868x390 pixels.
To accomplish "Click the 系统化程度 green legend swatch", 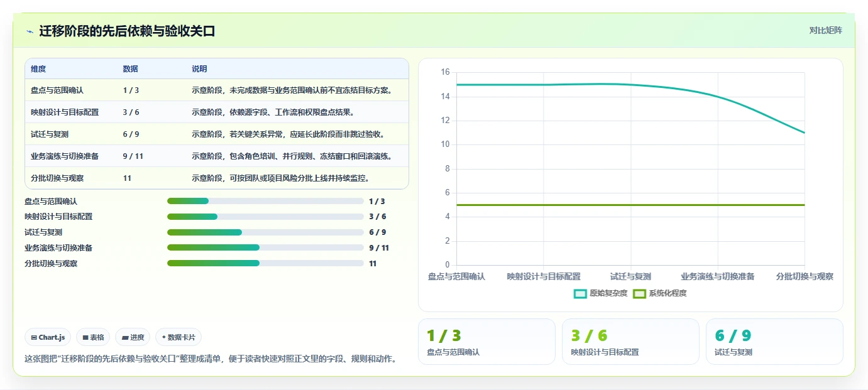I will [639, 293].
